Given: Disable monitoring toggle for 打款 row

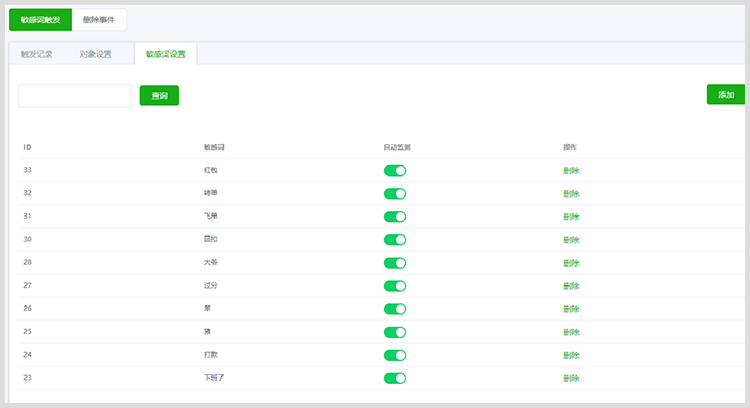Looking at the screenshot, I should (395, 355).
